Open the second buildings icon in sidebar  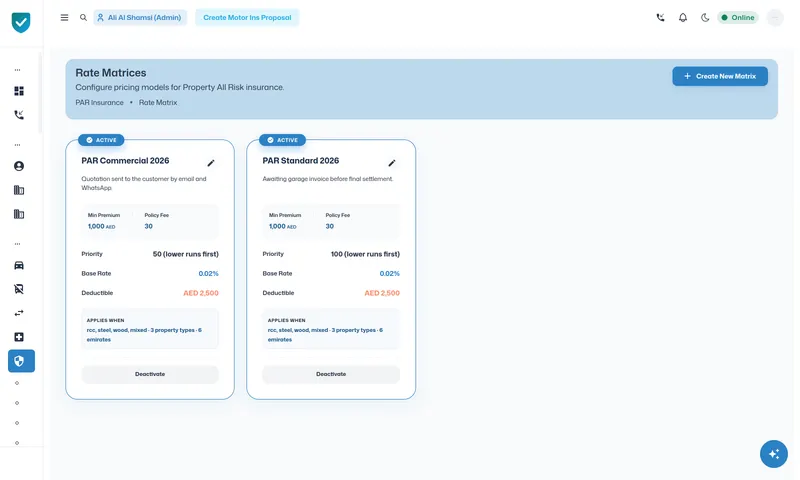pyautogui.click(x=19, y=214)
